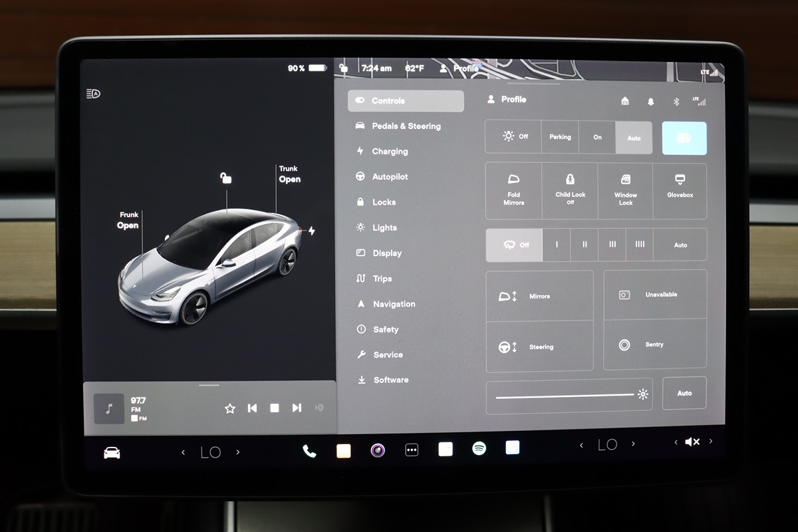Favorite the 97.7 FM station with star

tap(230, 408)
